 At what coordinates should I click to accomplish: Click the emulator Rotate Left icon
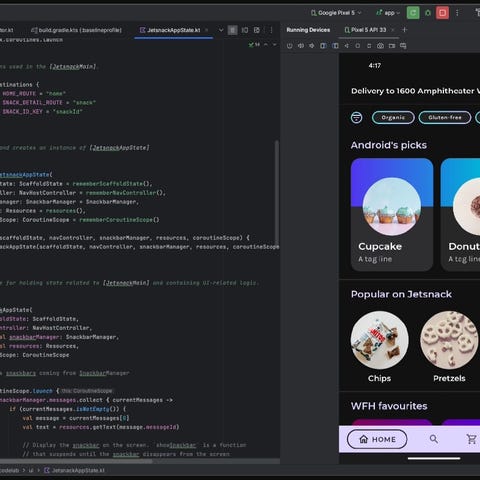click(x=323, y=46)
